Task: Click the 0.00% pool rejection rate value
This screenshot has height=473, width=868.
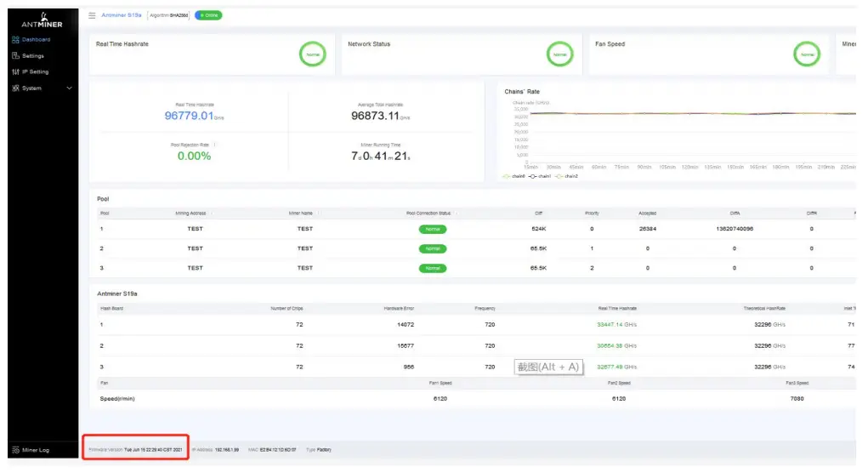Action: point(194,157)
